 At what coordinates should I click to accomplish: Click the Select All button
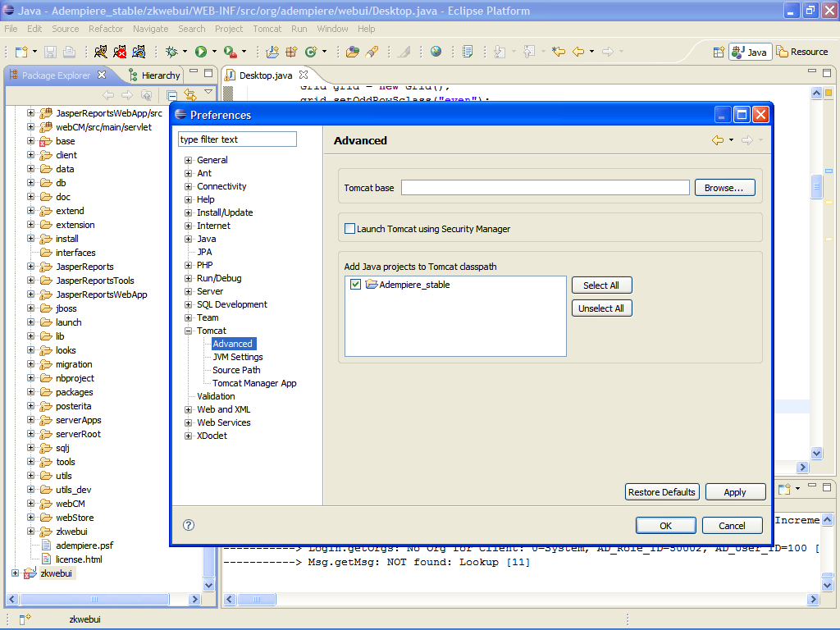[x=601, y=285]
